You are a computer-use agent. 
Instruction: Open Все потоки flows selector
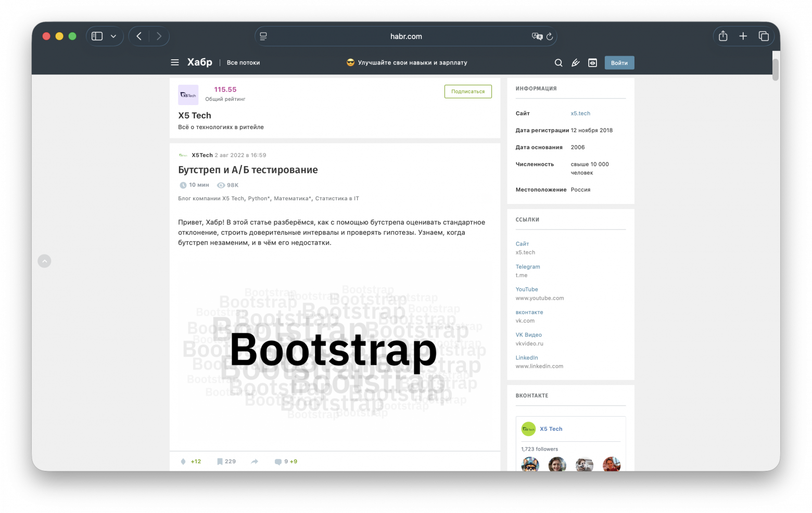tap(243, 63)
